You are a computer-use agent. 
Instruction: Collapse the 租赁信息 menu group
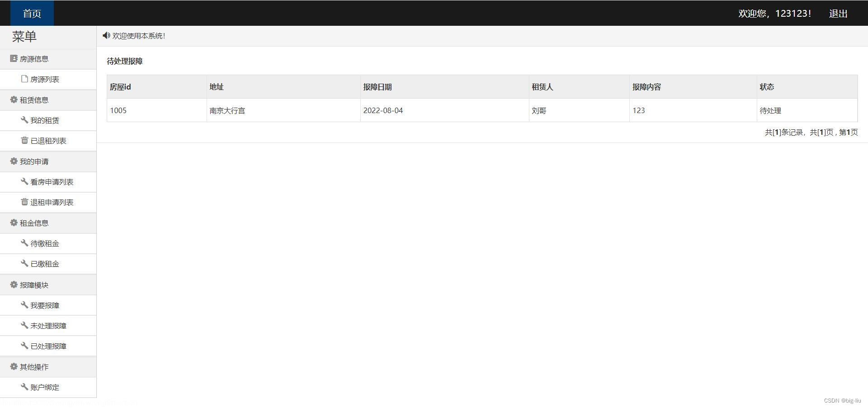pyautogui.click(x=34, y=100)
